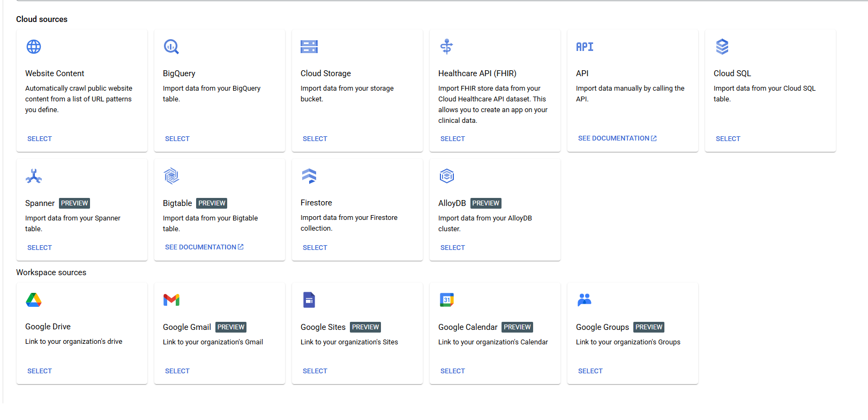Select Google Groups workspace source
The width and height of the screenshot is (868, 420).
[590, 371]
